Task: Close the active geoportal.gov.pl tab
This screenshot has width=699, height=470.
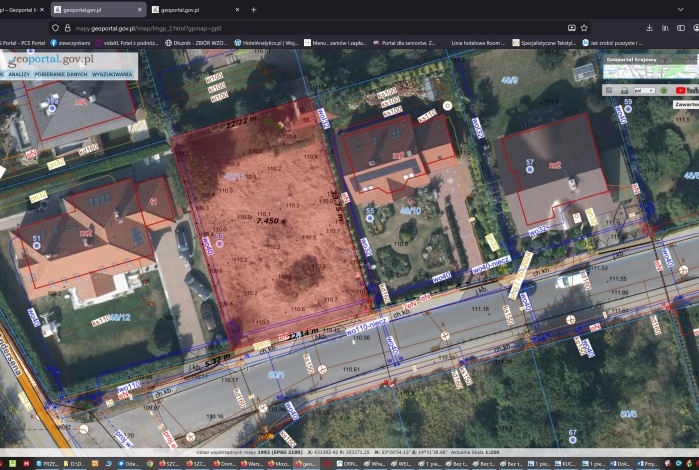Action: (x=140, y=9)
